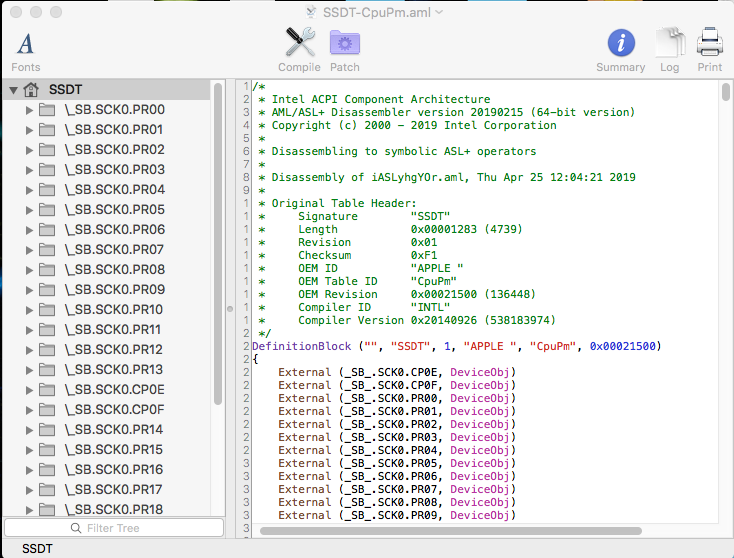The image size is (734, 558).
Task: Expand the \_SB.SCK0.PR12 node
Action: click(29, 350)
